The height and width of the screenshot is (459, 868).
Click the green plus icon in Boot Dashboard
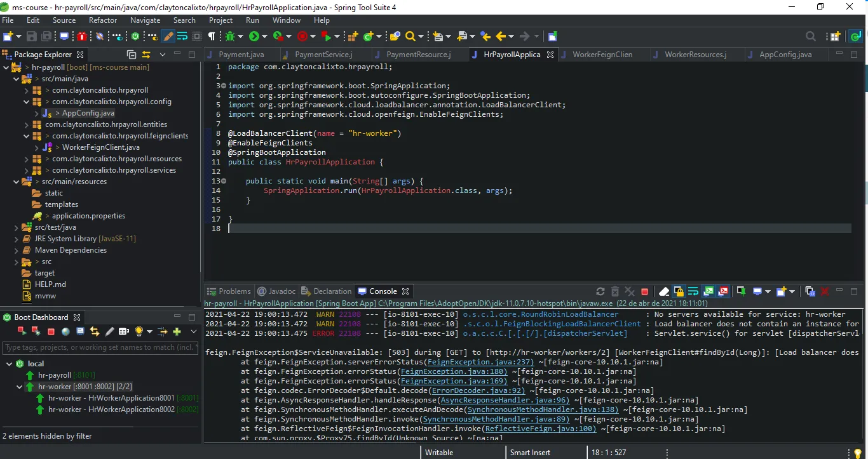click(177, 331)
